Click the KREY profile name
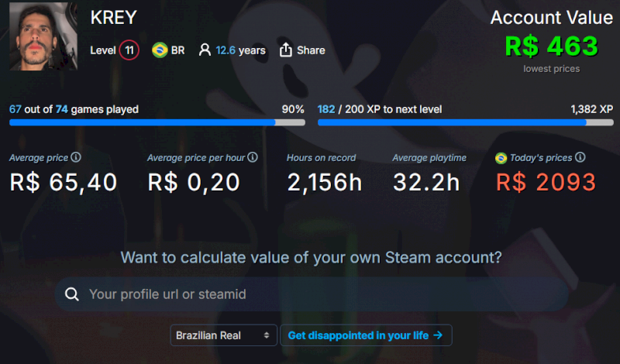 click(113, 17)
